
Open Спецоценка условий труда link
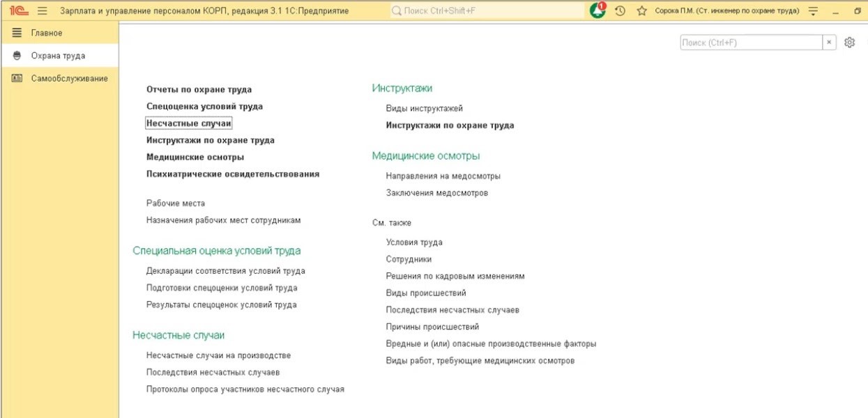point(204,107)
